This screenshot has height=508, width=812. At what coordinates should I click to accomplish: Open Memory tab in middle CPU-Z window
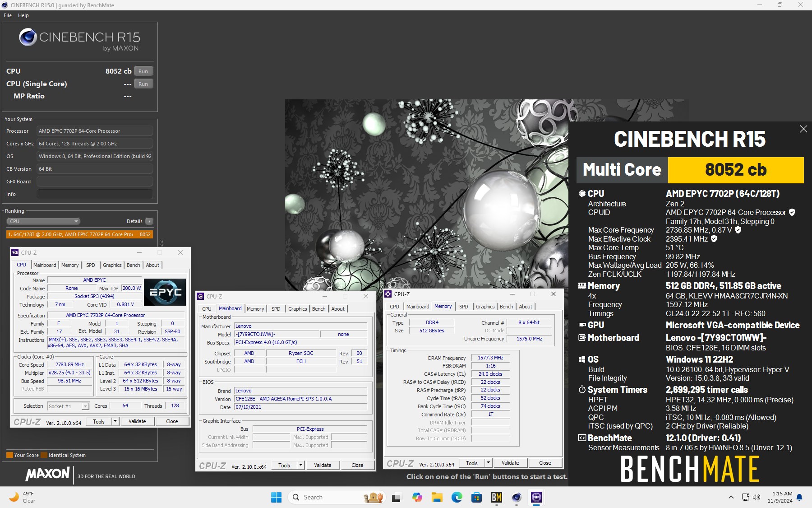pos(255,309)
